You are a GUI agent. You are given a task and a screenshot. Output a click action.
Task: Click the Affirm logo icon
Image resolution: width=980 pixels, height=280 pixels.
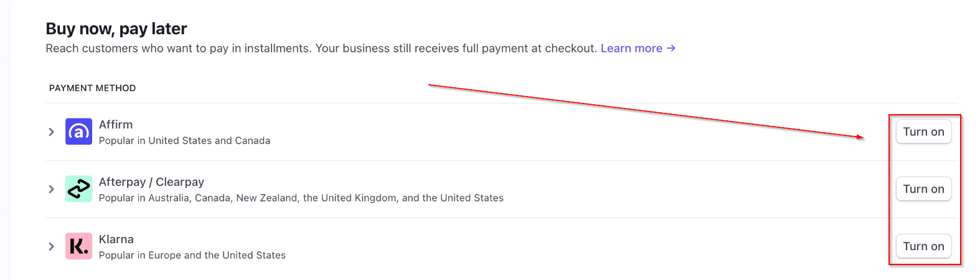point(78,132)
